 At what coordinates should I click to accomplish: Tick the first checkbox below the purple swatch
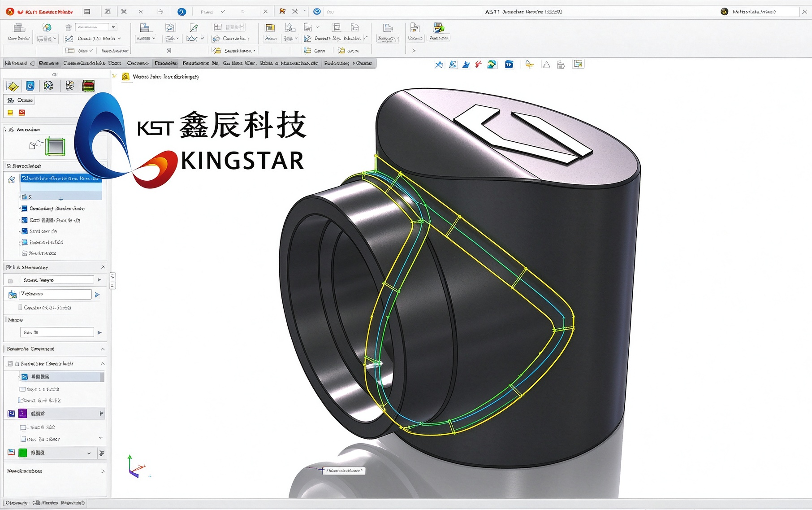click(x=22, y=427)
